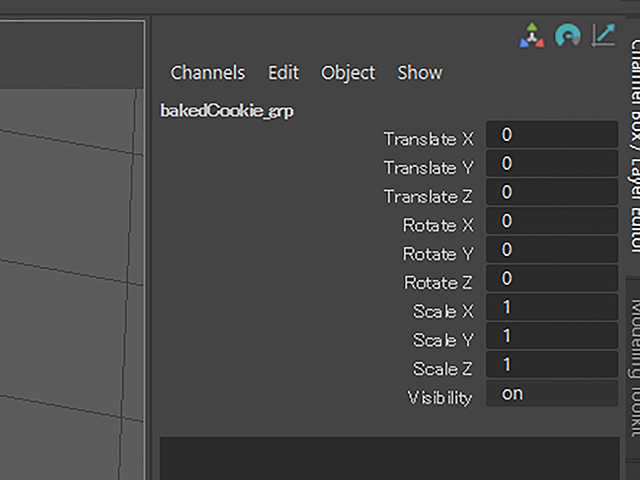Viewport: 640px width, 480px height.
Task: Open the Edit menu
Action: click(283, 73)
